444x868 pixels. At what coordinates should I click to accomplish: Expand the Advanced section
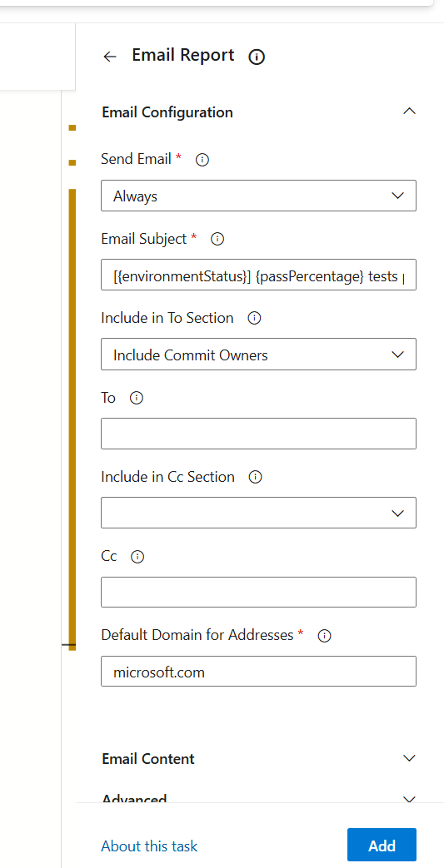point(409,800)
